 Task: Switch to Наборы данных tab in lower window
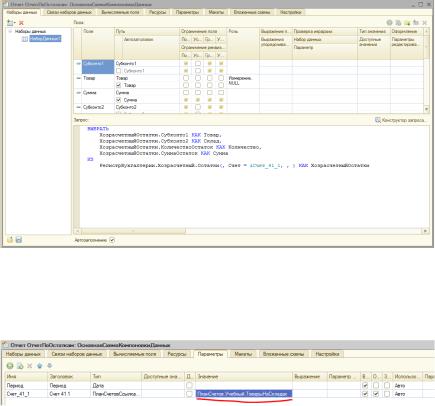(x=23, y=354)
